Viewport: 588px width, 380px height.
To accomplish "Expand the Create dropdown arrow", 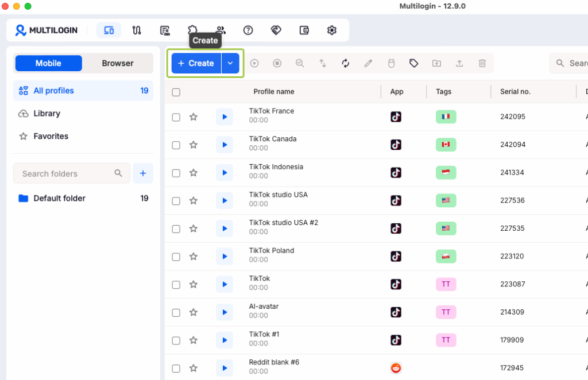I will (x=230, y=63).
